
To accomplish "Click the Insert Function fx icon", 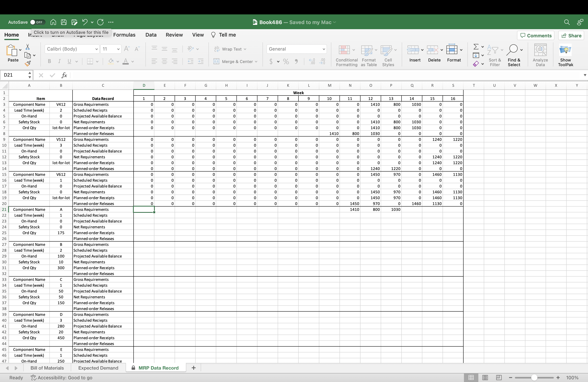I will [x=64, y=75].
